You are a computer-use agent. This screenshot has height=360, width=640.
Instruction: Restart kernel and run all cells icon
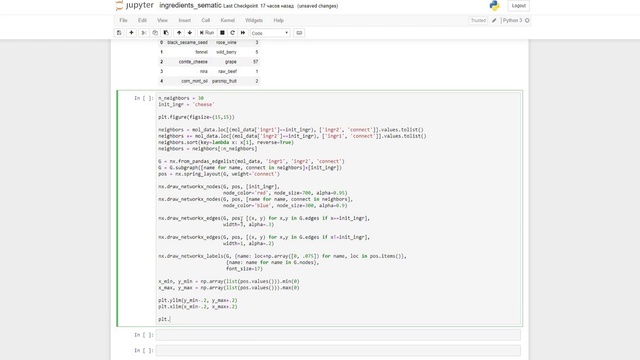[x=243, y=33]
